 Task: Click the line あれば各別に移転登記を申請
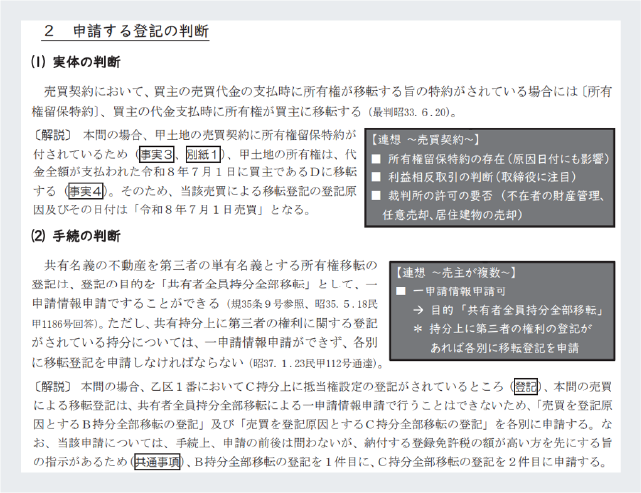click(x=505, y=348)
